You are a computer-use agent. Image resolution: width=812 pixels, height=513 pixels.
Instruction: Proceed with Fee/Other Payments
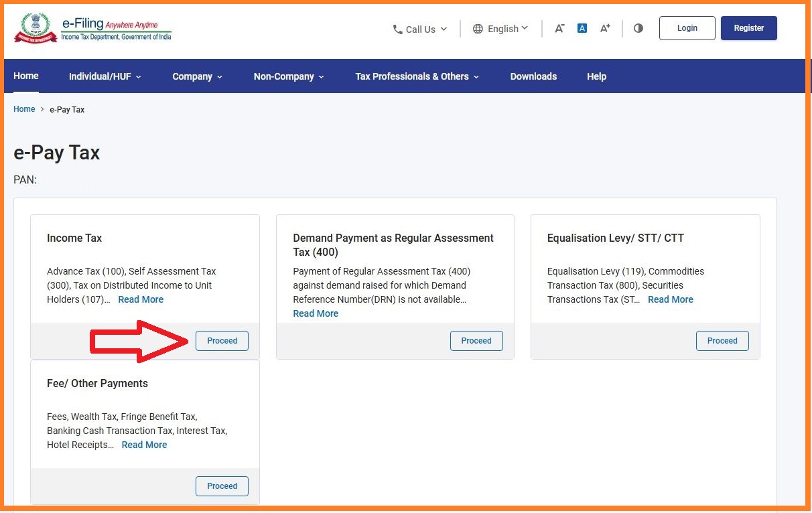pyautogui.click(x=222, y=486)
